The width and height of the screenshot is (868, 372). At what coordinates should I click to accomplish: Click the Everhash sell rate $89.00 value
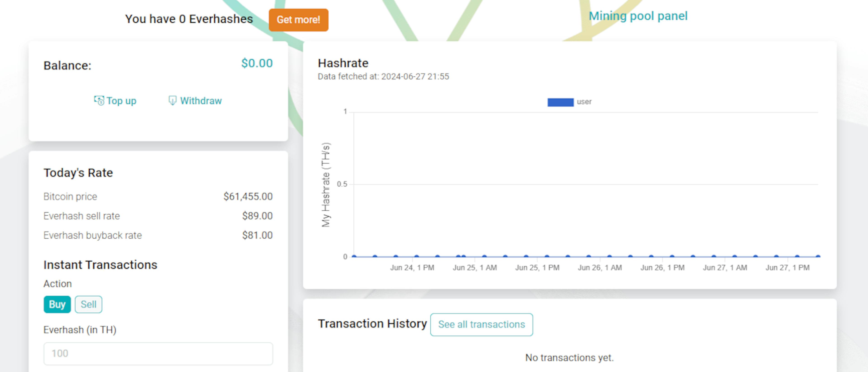click(x=257, y=216)
